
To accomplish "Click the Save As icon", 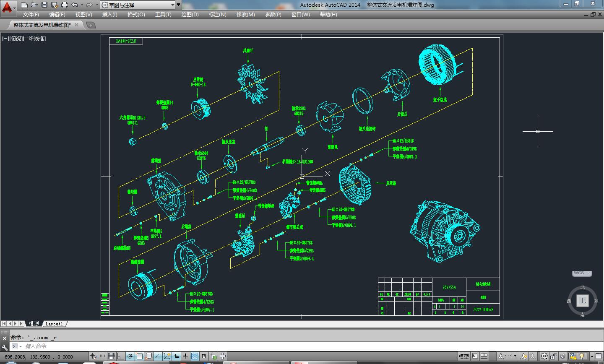I will [x=55, y=5].
